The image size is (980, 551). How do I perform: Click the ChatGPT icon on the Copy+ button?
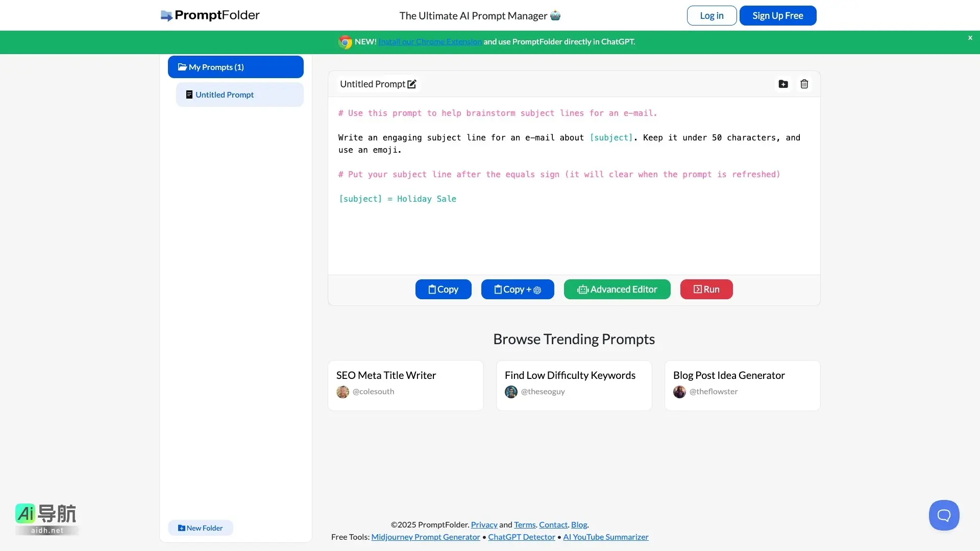click(537, 290)
